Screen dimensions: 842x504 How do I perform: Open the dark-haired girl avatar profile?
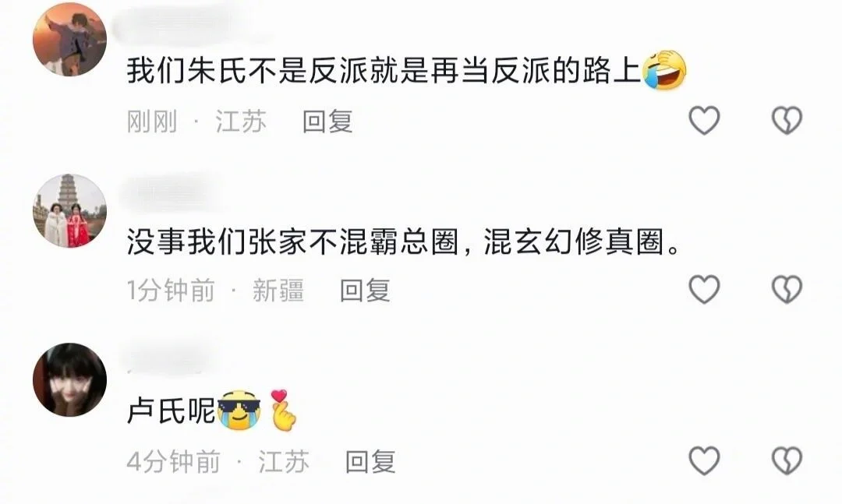(x=70, y=380)
